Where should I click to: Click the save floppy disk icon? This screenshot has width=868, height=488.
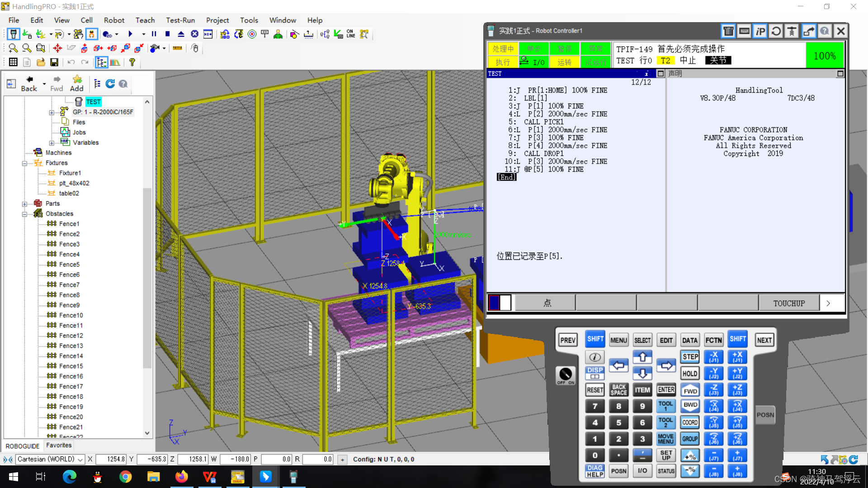[x=54, y=62]
